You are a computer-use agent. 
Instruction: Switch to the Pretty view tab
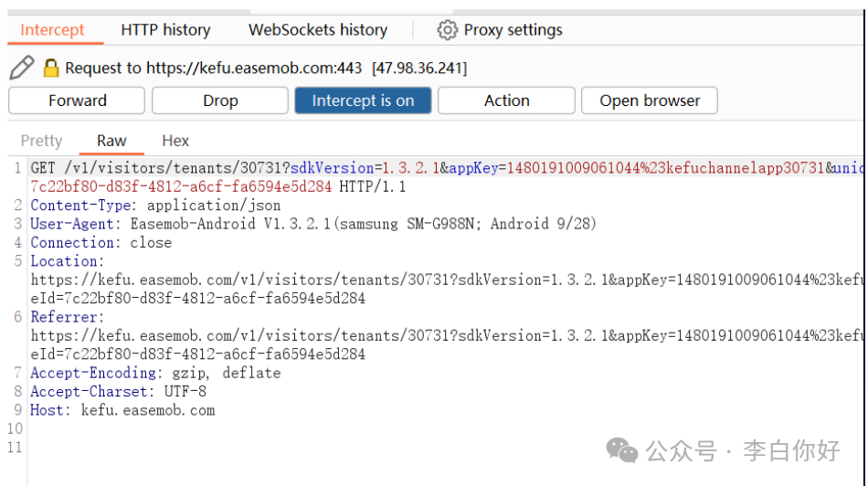41,141
